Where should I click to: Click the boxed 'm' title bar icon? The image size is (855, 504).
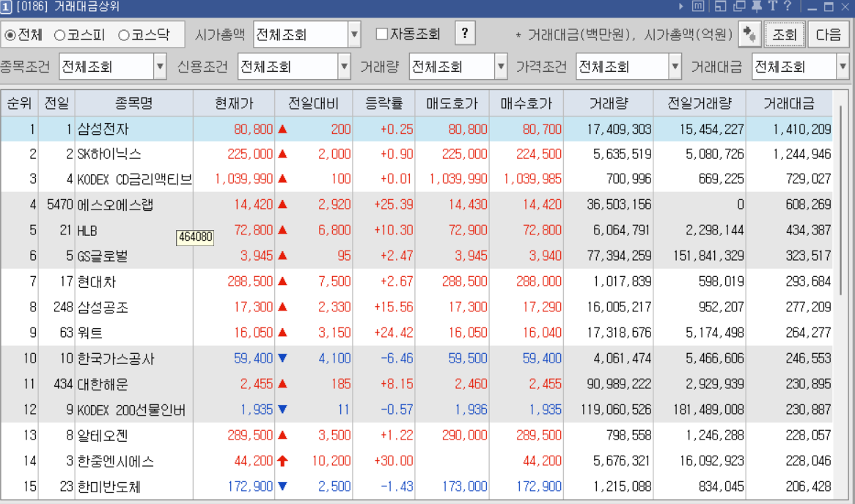(x=699, y=7)
